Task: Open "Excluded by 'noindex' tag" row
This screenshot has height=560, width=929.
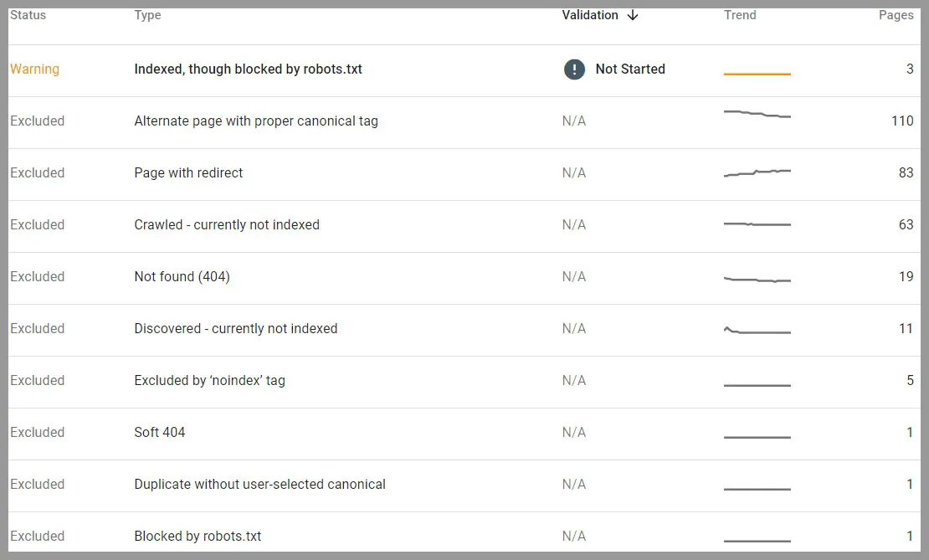Action: (464, 382)
